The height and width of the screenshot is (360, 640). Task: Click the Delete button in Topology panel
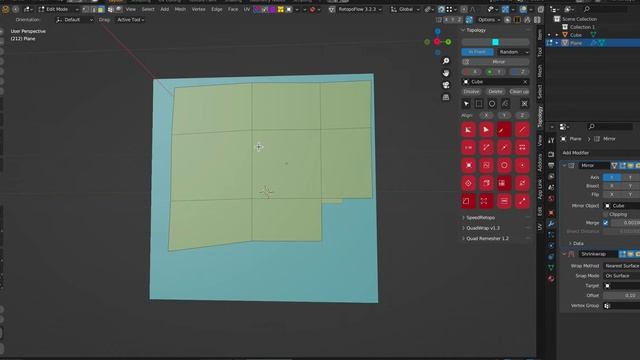(495, 92)
